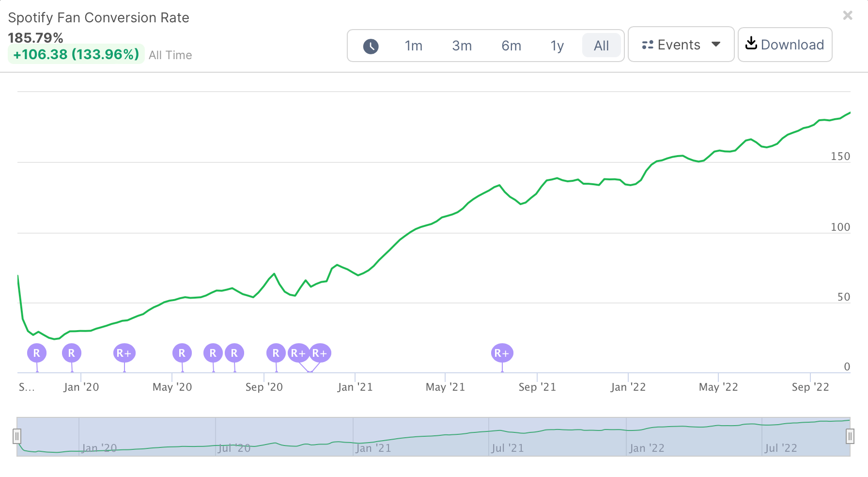Click the R marker near May '20
The image size is (868, 477).
tap(182, 353)
